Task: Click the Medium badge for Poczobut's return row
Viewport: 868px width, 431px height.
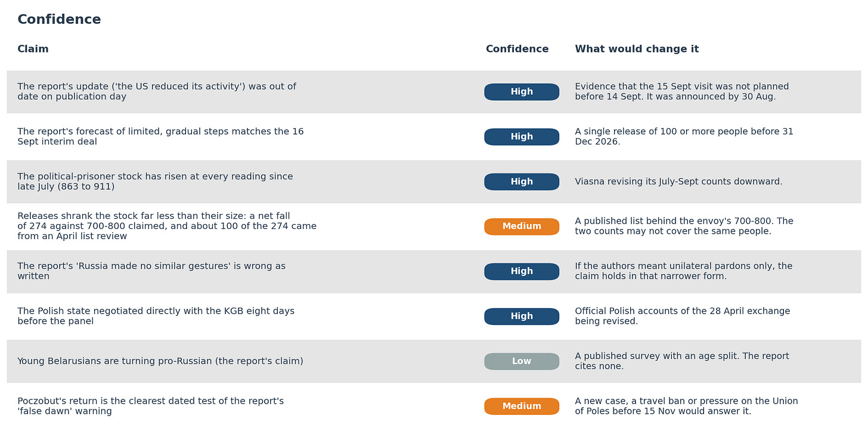Action: (522, 406)
